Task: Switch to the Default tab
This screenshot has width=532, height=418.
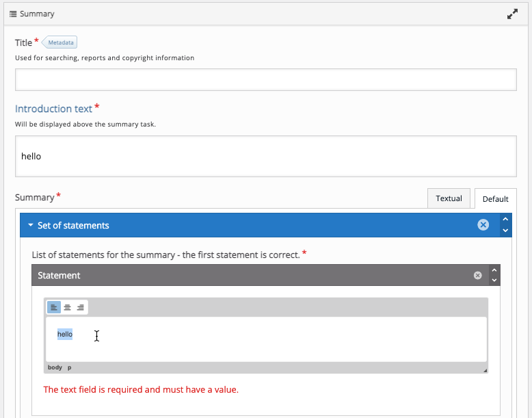Action: 495,198
